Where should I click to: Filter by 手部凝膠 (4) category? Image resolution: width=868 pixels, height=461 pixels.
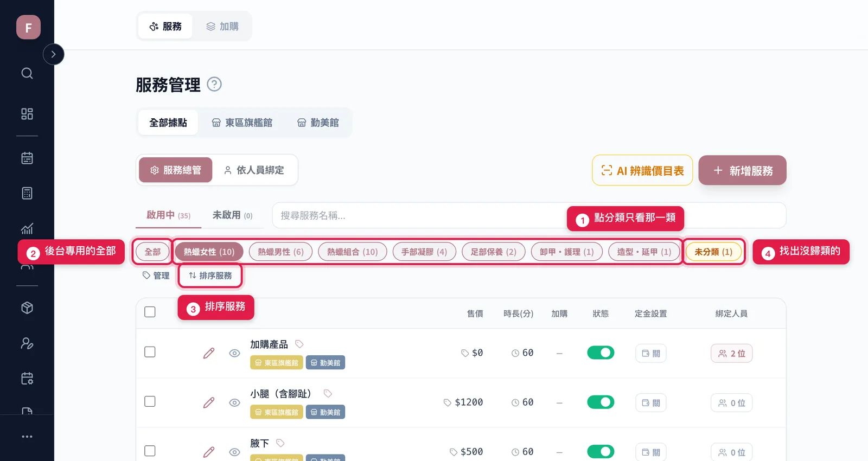424,252
